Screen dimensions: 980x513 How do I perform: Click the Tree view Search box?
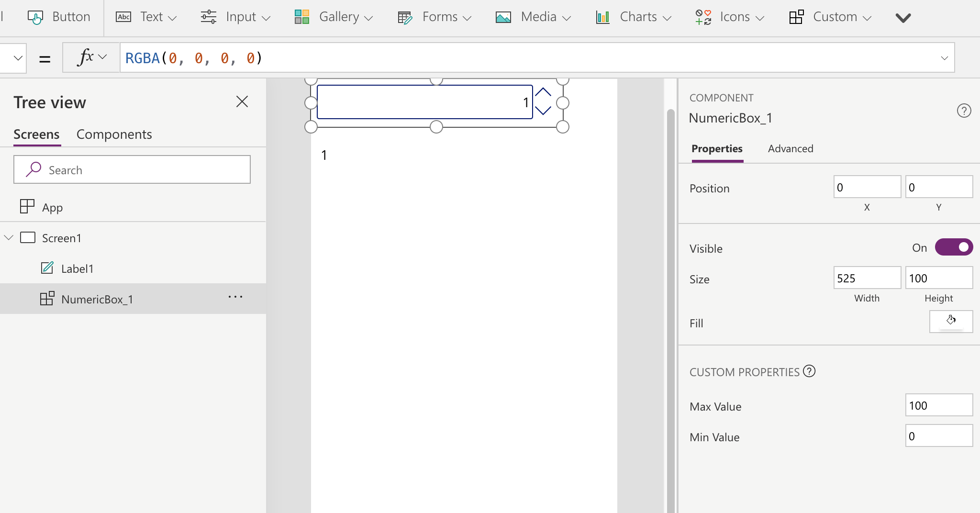pos(132,169)
